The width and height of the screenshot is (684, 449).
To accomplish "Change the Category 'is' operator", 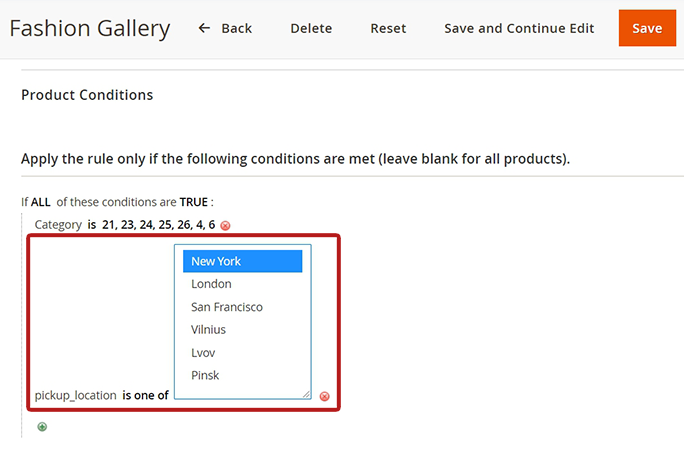I will click(x=92, y=225).
